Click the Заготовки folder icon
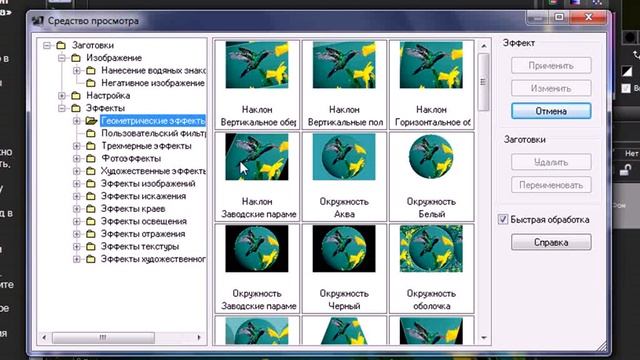Screen dimensions: 640x360 coord(61,45)
